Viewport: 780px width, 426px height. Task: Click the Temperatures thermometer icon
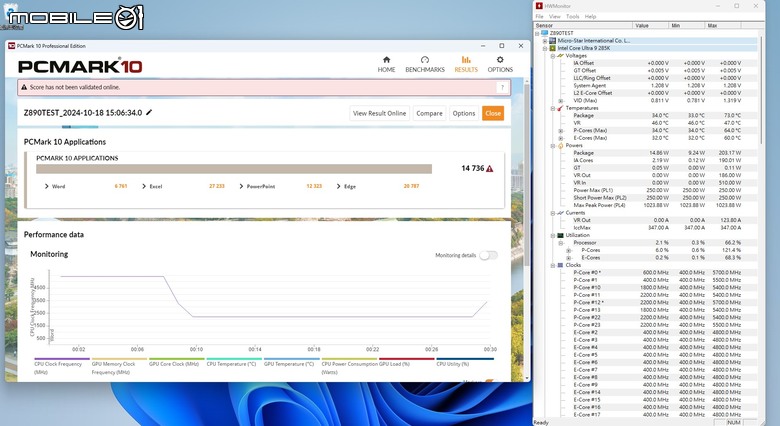(x=560, y=108)
